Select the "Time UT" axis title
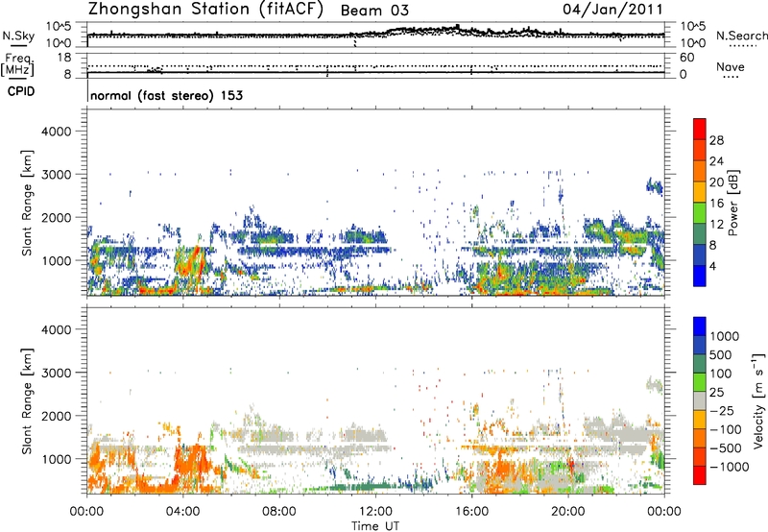 (375, 526)
